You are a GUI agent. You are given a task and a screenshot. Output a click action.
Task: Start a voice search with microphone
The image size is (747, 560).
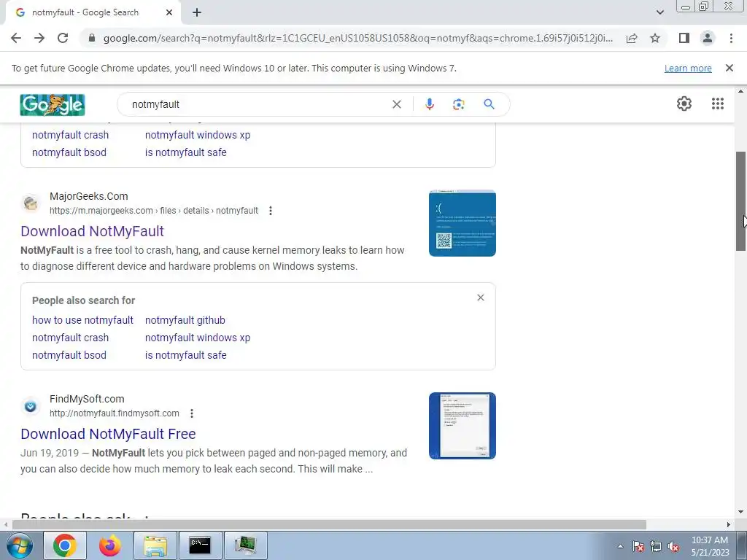pyautogui.click(x=429, y=104)
